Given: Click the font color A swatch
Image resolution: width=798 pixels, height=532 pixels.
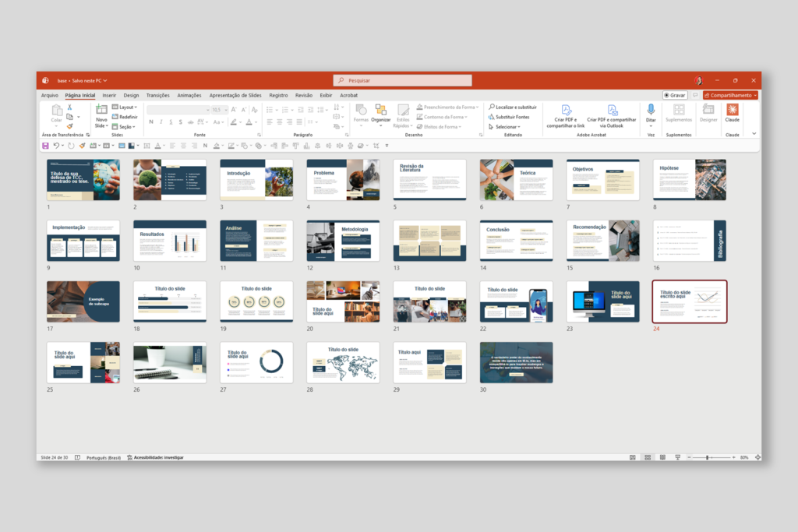Looking at the screenshot, I should [x=249, y=122].
